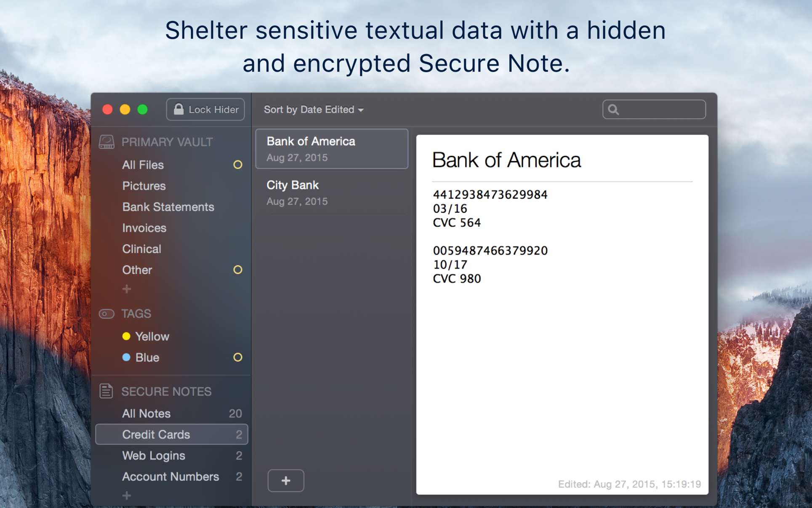Click the padlock icon on Lock Hider
812x508 pixels.
pos(178,109)
